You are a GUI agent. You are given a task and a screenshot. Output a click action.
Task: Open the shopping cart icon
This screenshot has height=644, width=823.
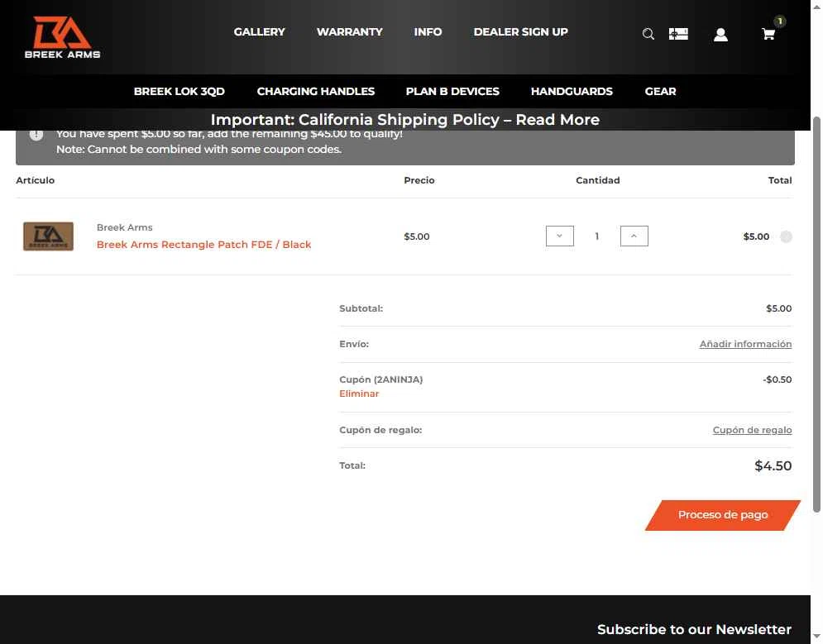point(768,34)
